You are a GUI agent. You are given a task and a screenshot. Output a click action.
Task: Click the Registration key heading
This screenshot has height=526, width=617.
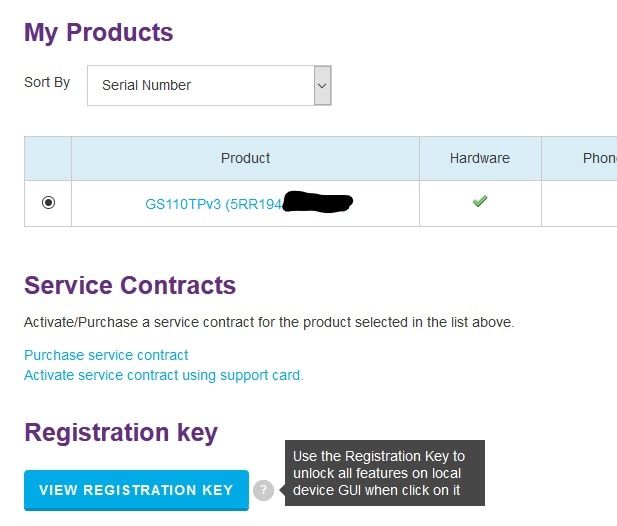pos(121,433)
